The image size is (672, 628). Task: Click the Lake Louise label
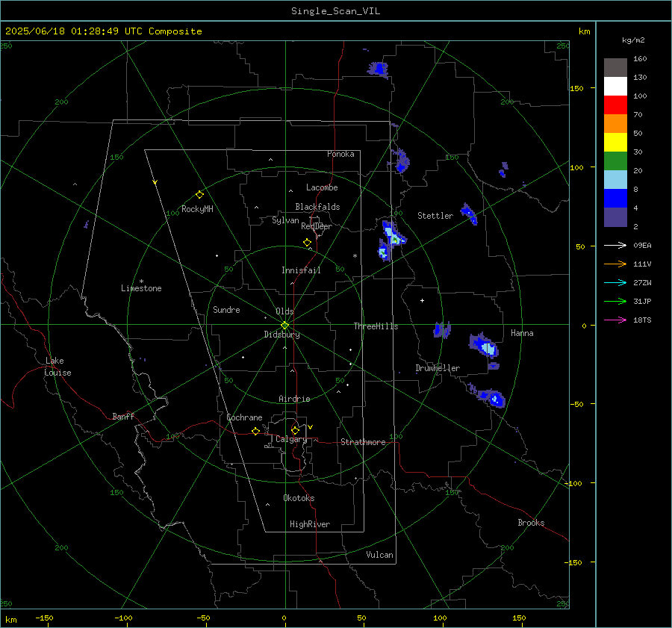57,367
